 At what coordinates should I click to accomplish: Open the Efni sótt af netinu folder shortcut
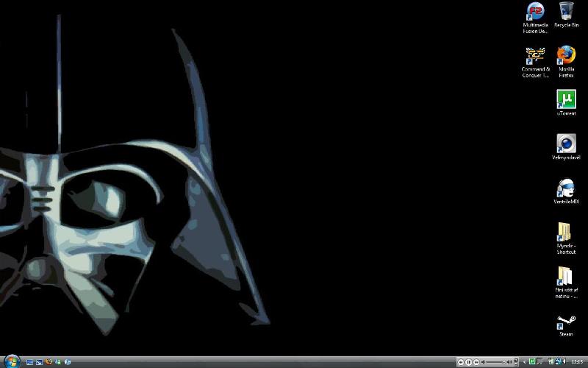tap(566, 283)
